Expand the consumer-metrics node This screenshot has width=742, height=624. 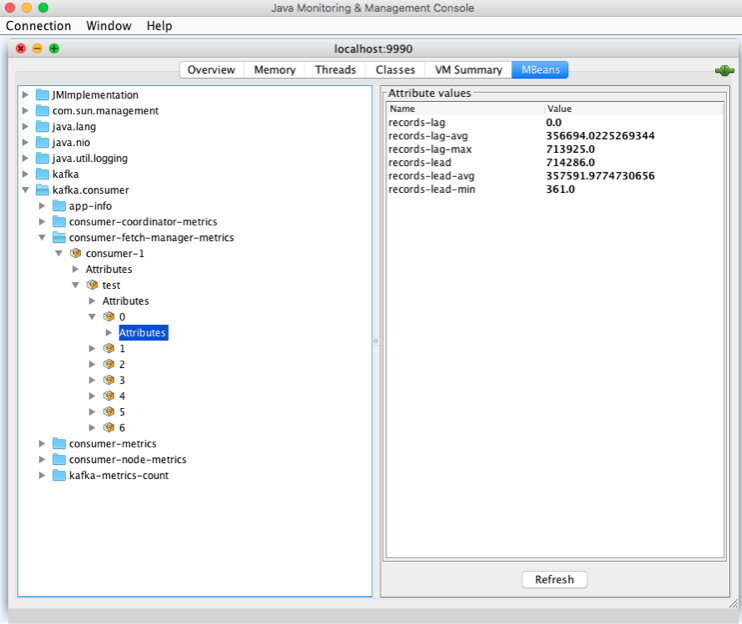pyautogui.click(x=42, y=444)
